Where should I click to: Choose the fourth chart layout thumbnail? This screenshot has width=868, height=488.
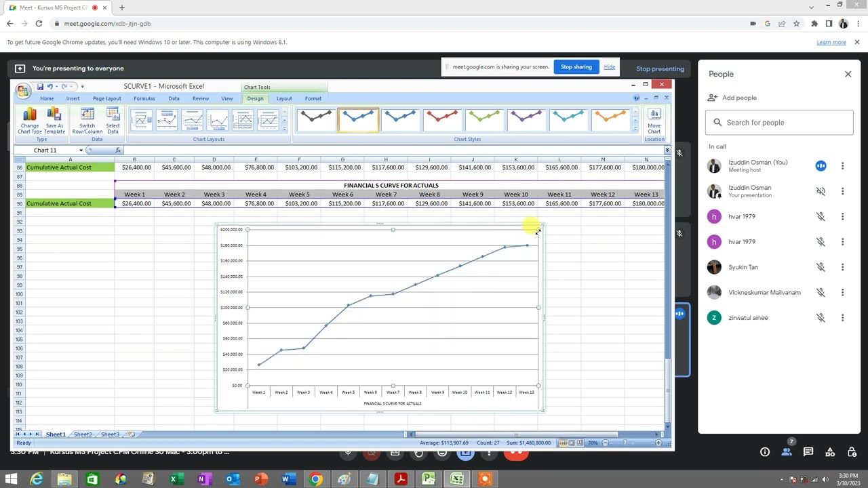pyautogui.click(x=218, y=121)
